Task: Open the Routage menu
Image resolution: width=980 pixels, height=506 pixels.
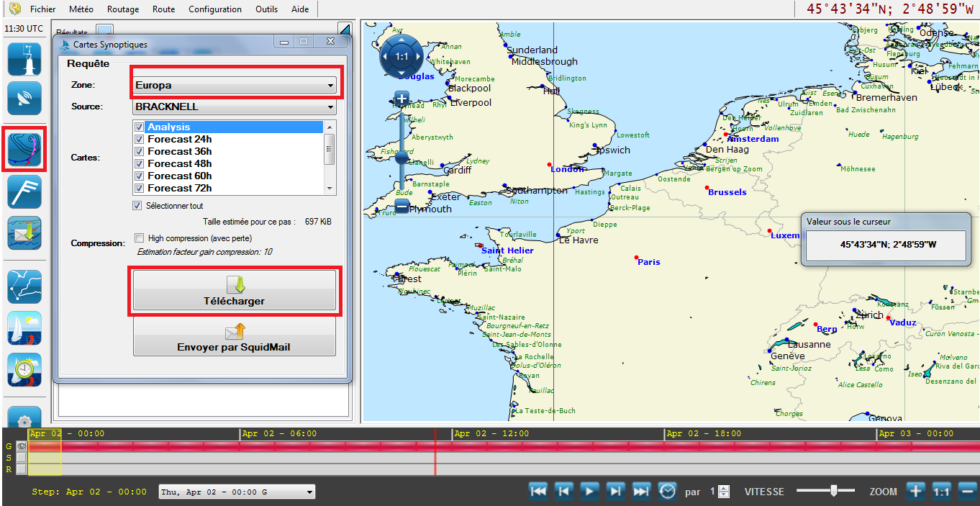Action: click(123, 9)
